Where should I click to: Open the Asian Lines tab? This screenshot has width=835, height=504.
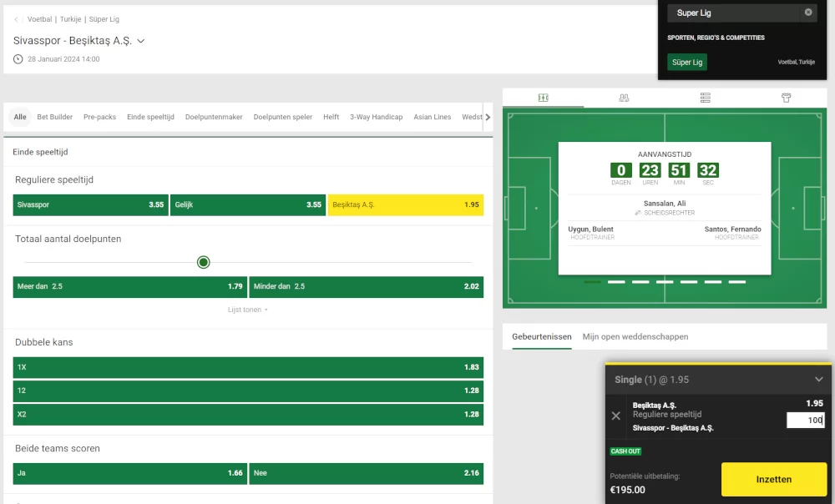click(433, 117)
